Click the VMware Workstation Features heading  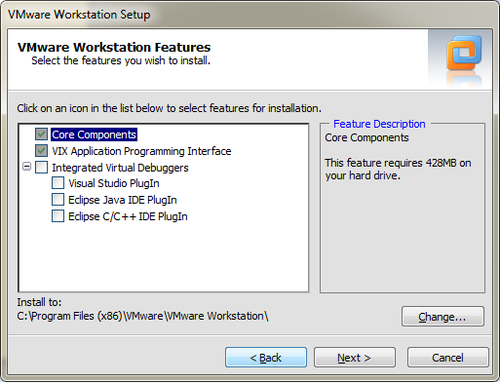point(114,47)
